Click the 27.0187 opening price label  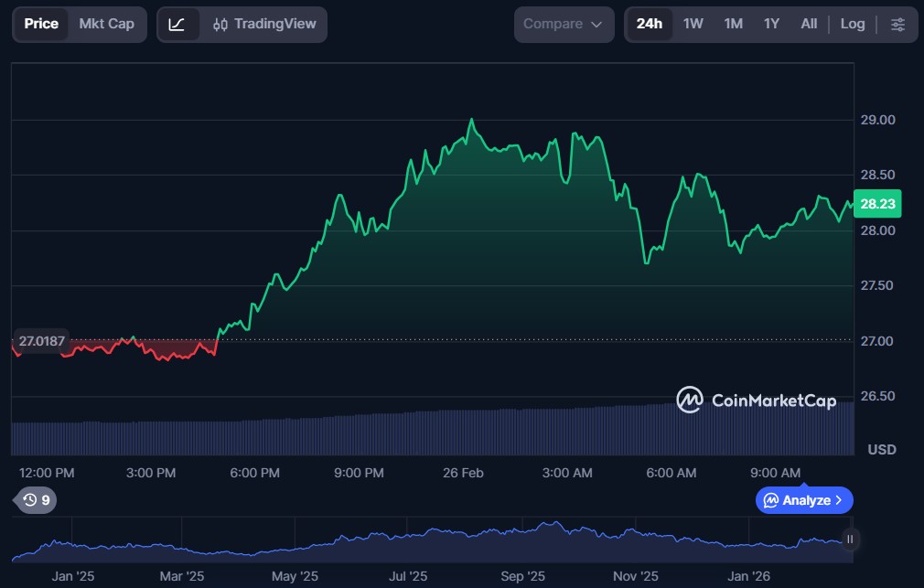pos(41,341)
